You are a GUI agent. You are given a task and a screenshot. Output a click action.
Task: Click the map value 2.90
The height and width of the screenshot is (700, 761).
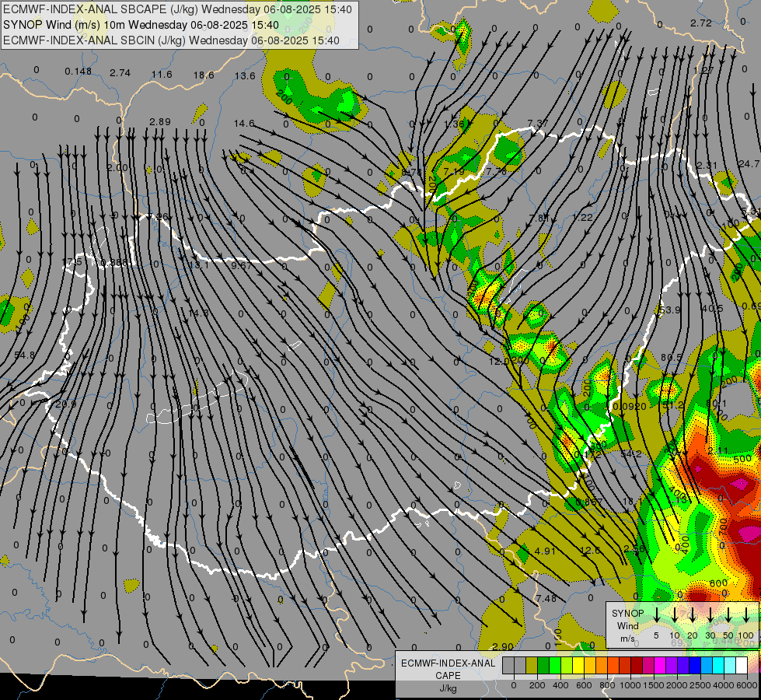coord(503,646)
